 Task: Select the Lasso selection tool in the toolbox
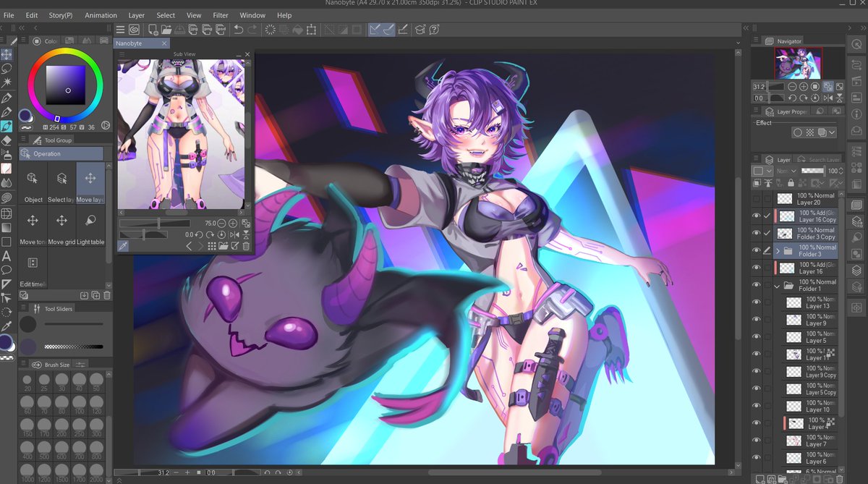pos(7,69)
